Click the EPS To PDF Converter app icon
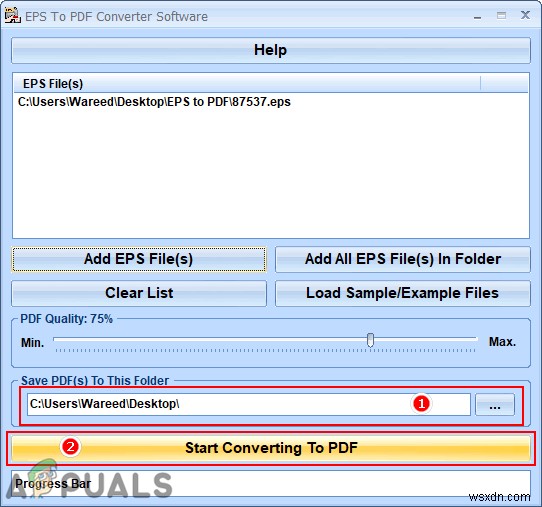 [13, 16]
